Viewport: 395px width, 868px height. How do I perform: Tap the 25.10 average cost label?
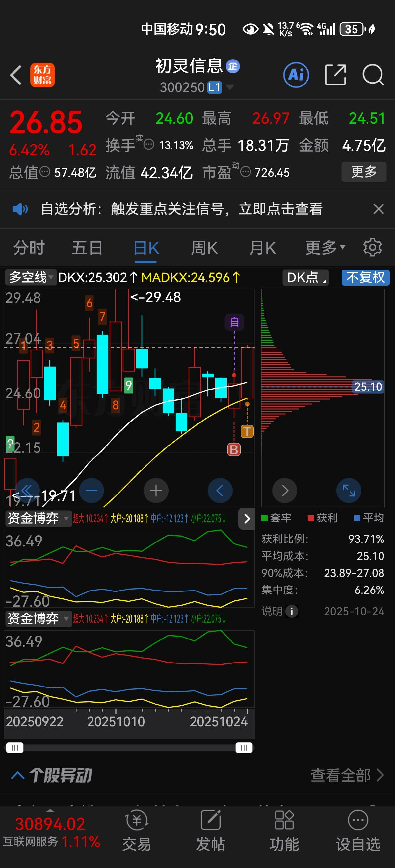(368, 386)
